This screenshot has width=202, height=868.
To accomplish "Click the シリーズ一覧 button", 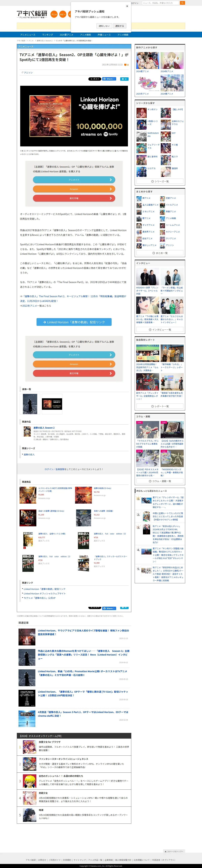I will click(160, 181).
